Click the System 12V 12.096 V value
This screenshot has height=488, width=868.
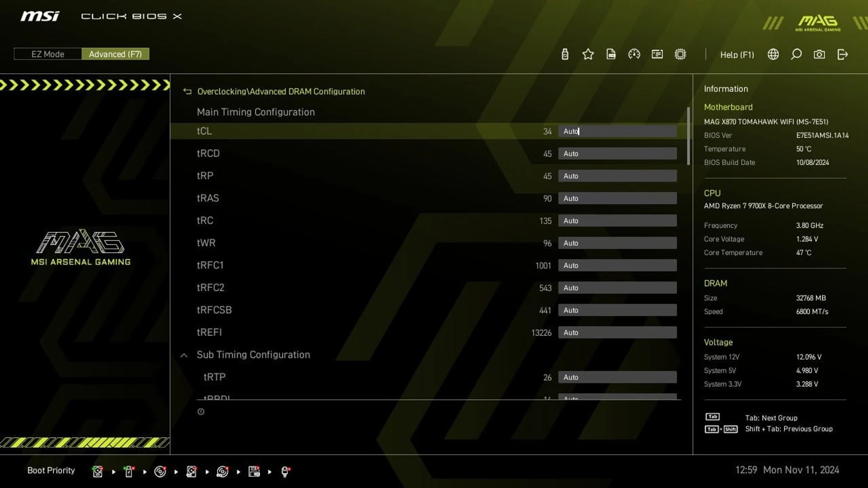(x=809, y=357)
